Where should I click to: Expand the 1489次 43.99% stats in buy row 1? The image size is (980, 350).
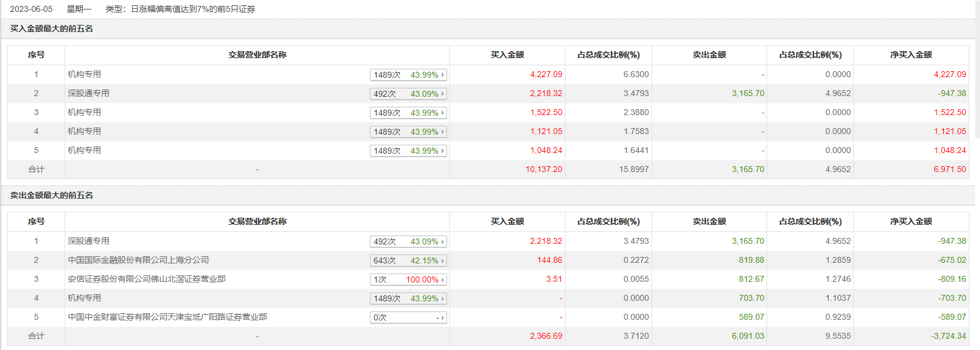tap(408, 75)
